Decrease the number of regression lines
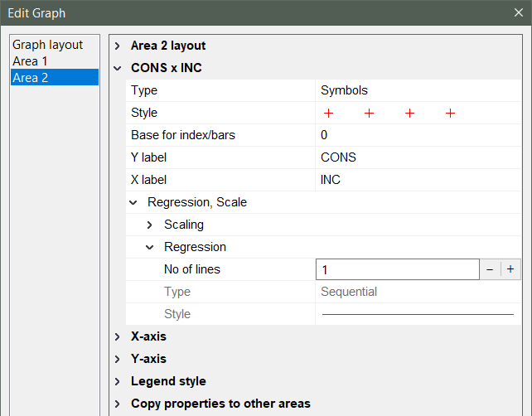Screen dimensions: 532x416 [490, 269]
